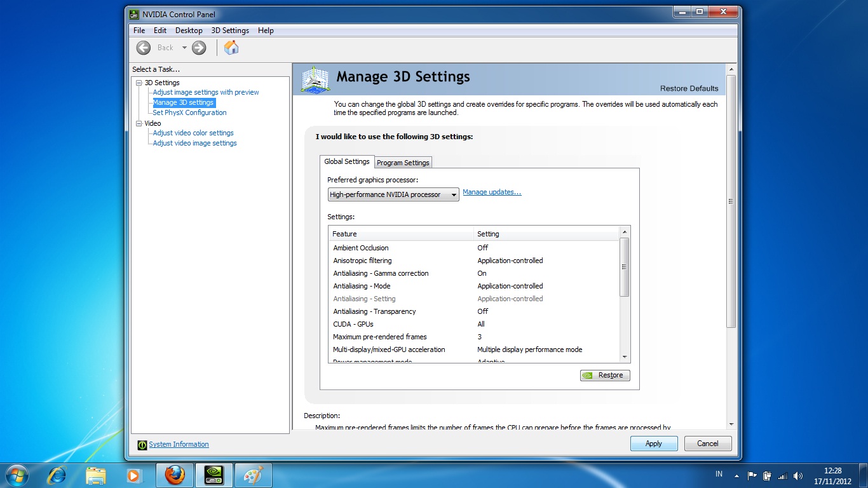
Task: Click main panel scroll up arrow
Action: tap(731, 69)
